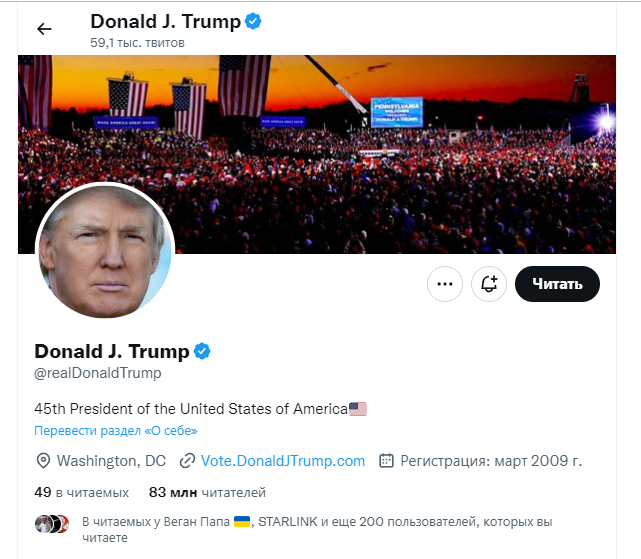The width and height of the screenshot is (641, 559).
Task: Click the verified badge in the top header
Action: (x=253, y=21)
